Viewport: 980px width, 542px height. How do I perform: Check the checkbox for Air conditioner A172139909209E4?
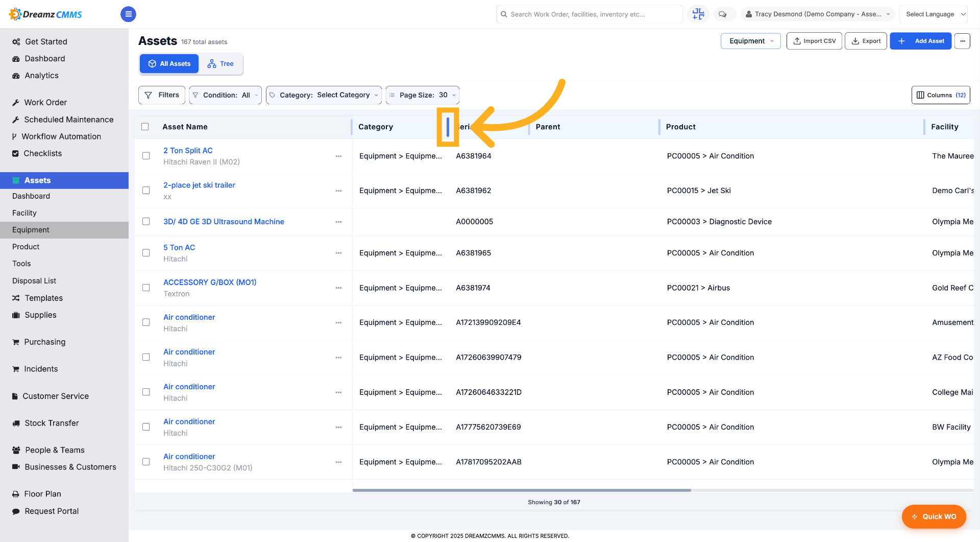146,322
